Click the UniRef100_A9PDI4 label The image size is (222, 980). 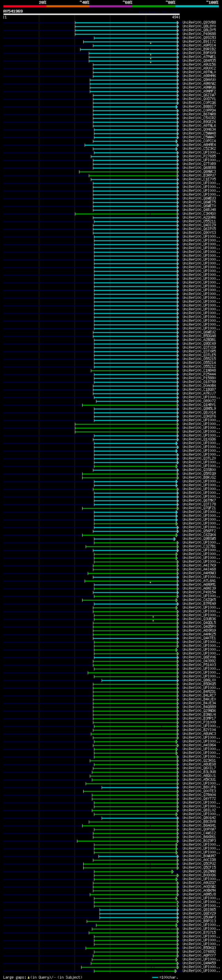pos(199,45)
